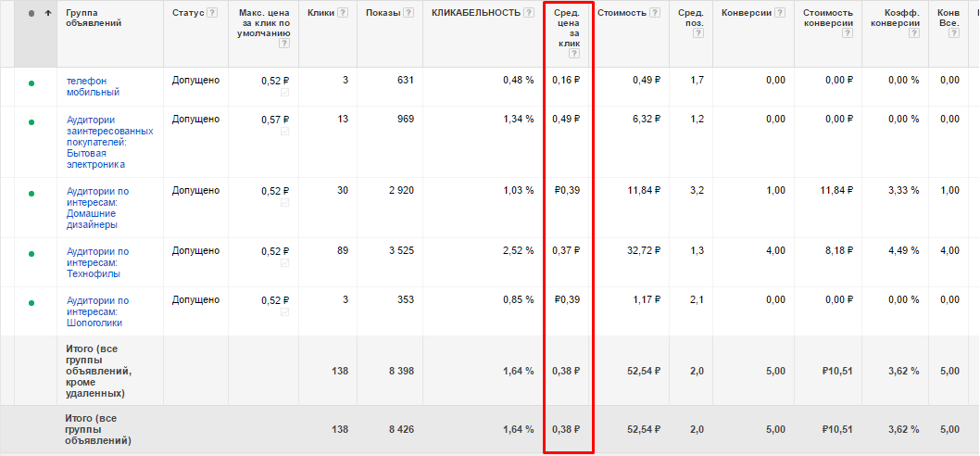Click help icon next to Статус header
The width and height of the screenshot is (980, 456).
point(212,13)
